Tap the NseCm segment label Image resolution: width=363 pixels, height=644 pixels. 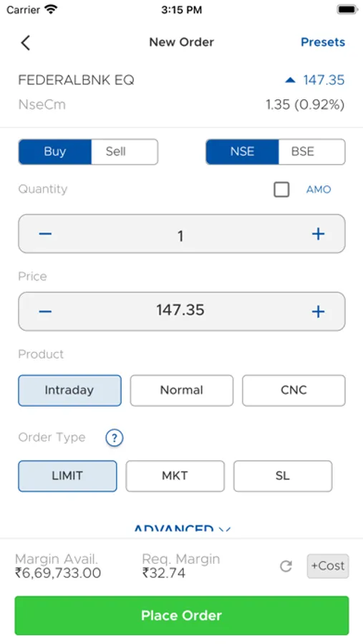(x=42, y=104)
